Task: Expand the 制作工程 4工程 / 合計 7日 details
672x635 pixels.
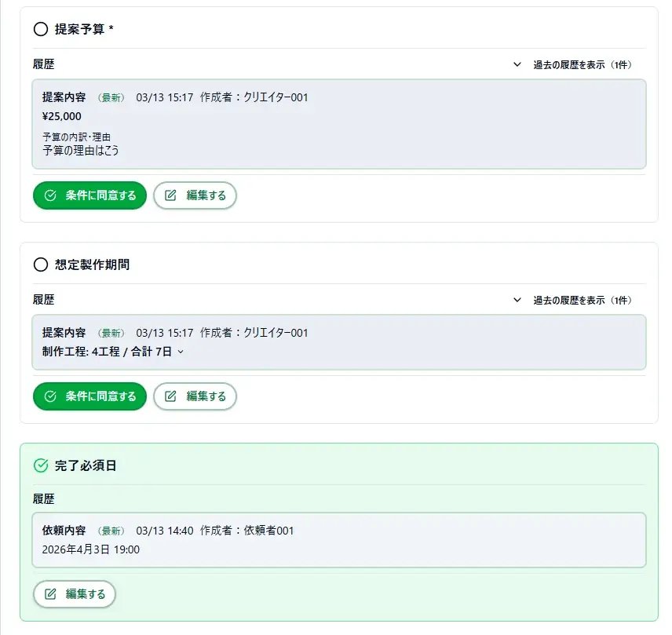Action: (x=181, y=352)
